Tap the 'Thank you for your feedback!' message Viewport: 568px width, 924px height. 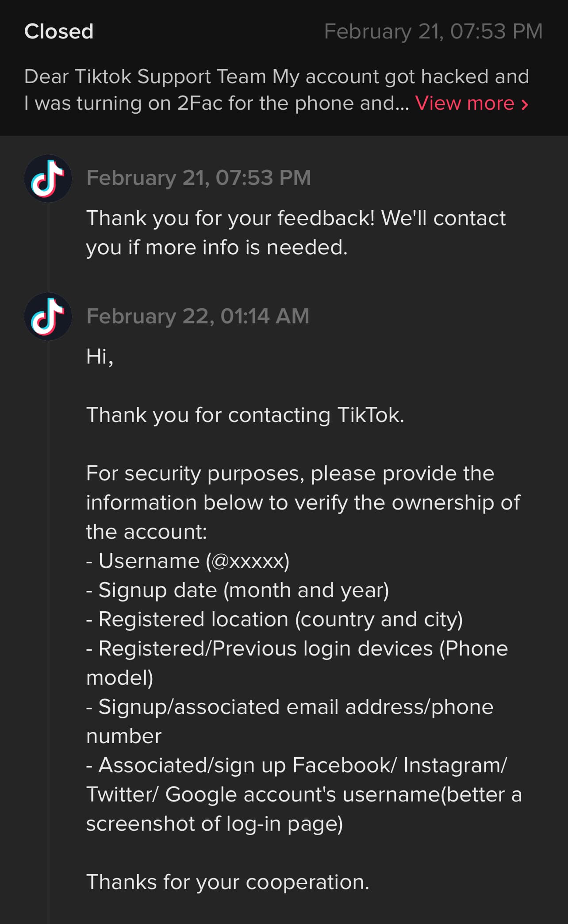296,233
